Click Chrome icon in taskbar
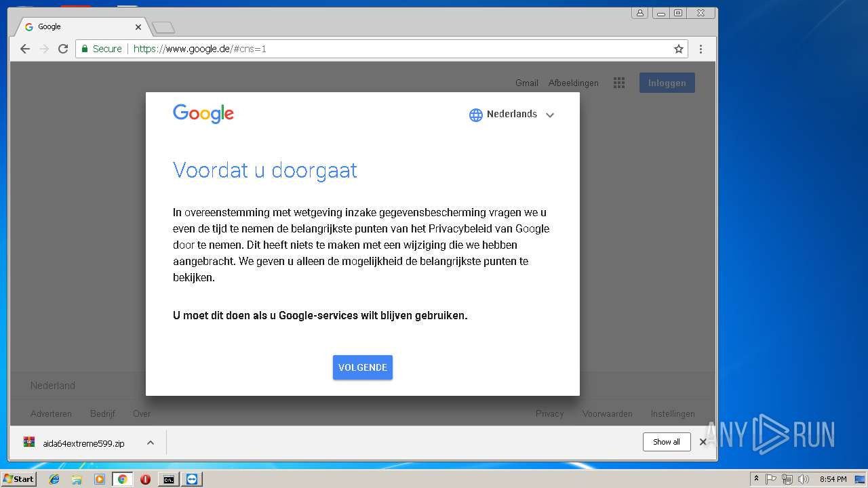The image size is (868, 488). [x=122, y=479]
